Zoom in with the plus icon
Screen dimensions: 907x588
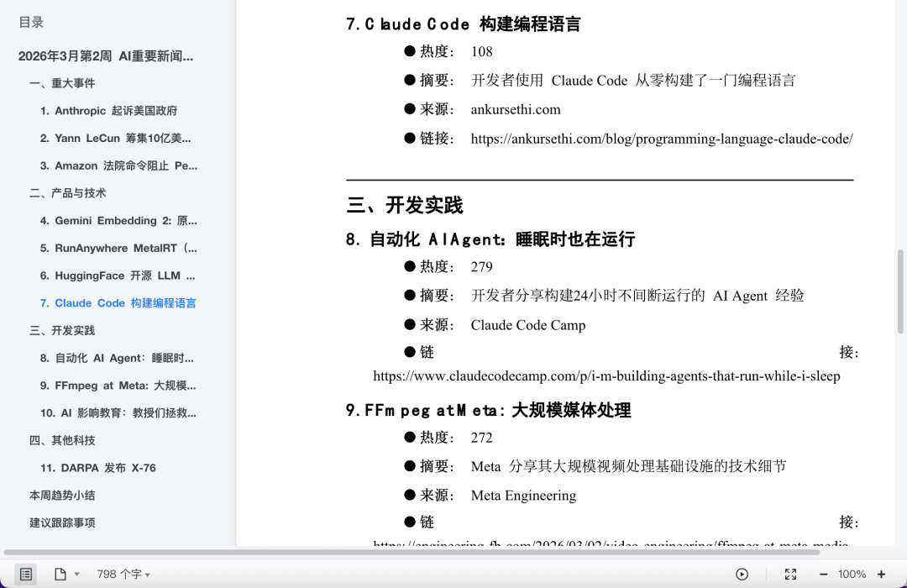coord(881,574)
